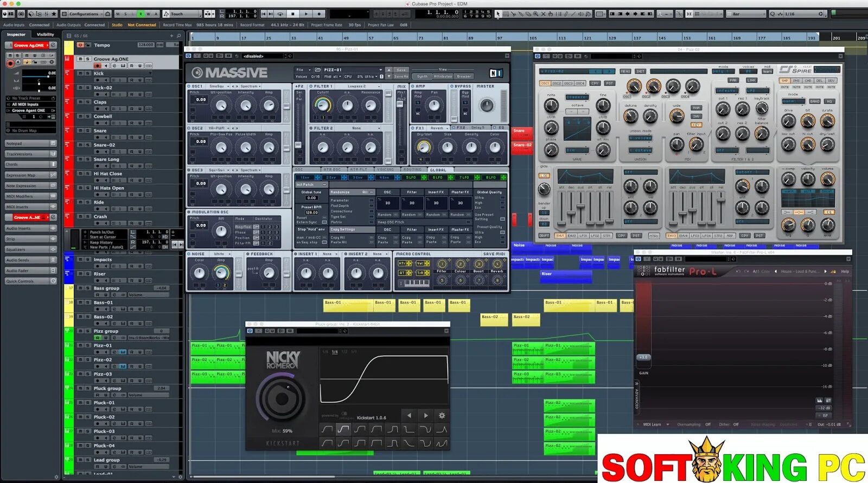Click Copy All in Massive Global page

coord(337,237)
